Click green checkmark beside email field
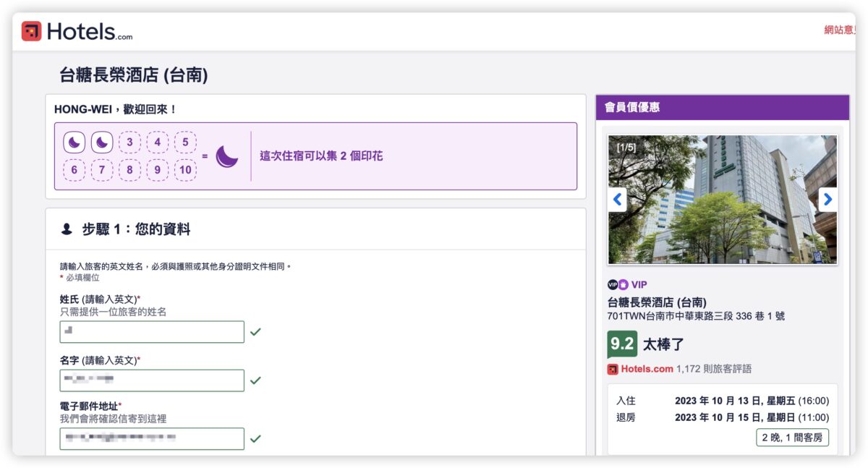 255,438
